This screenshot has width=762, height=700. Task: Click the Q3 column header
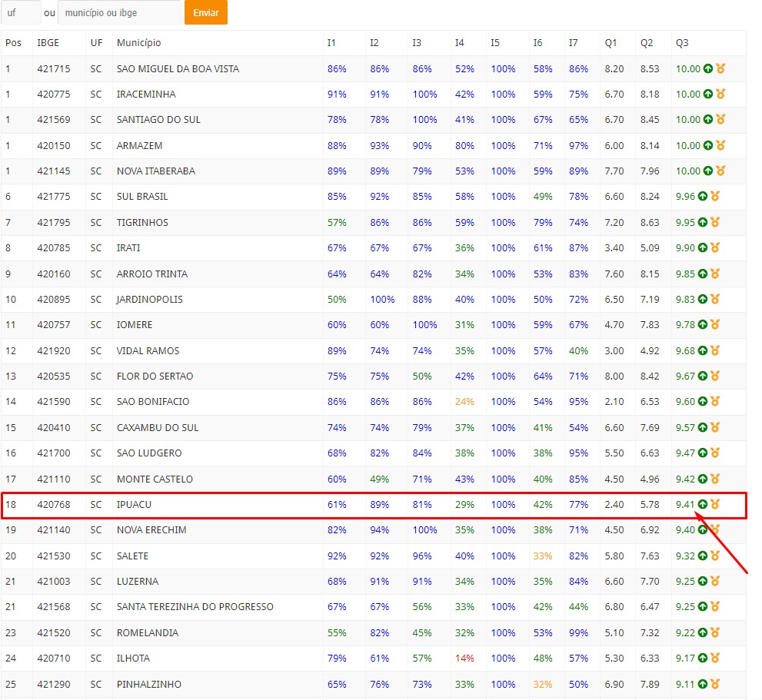pyautogui.click(x=682, y=43)
